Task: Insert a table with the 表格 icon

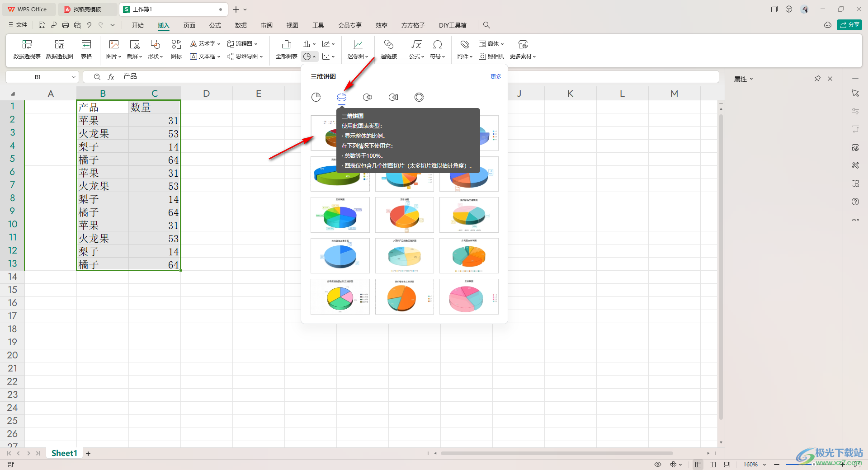Action: 86,49
